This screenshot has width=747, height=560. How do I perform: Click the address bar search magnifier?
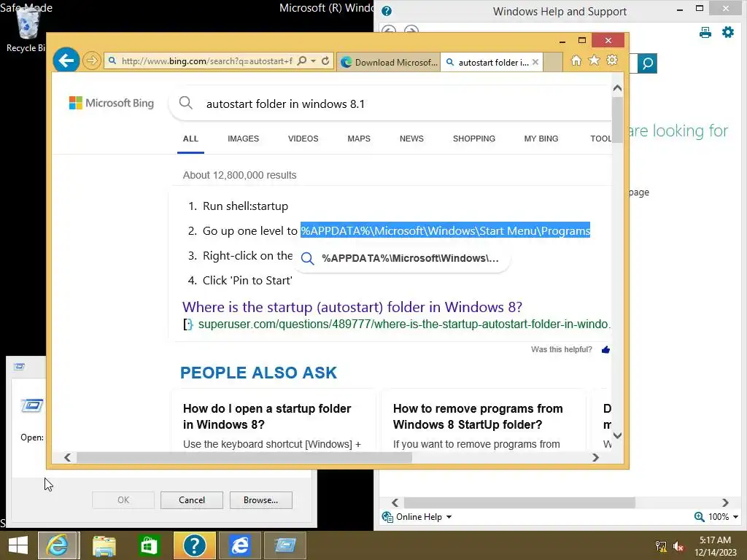pyautogui.click(x=301, y=61)
